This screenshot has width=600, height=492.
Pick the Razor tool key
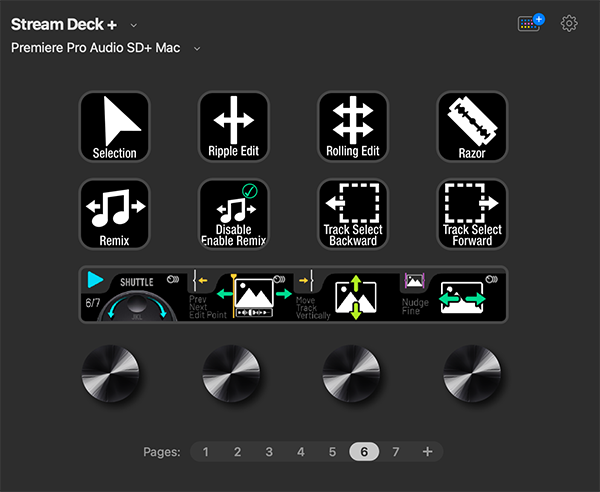click(x=472, y=127)
